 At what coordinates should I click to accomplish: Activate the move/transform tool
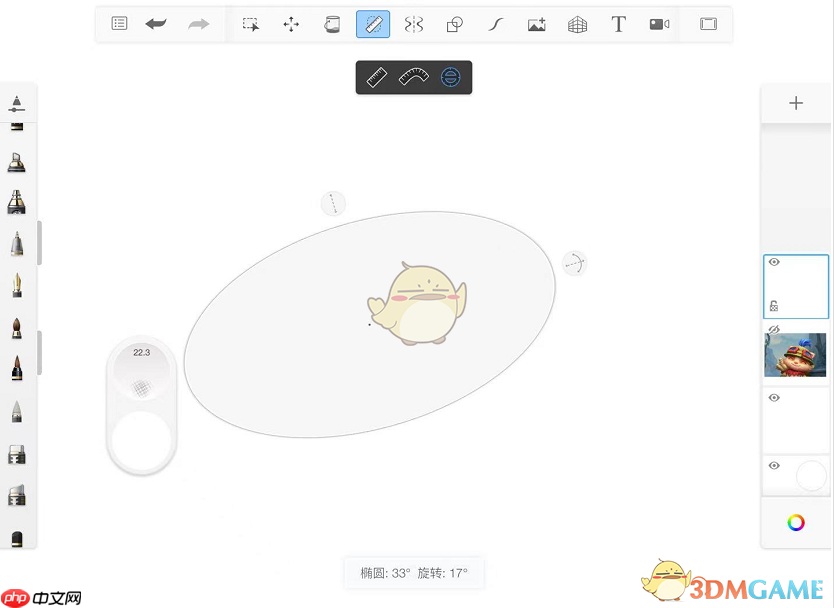tap(291, 24)
